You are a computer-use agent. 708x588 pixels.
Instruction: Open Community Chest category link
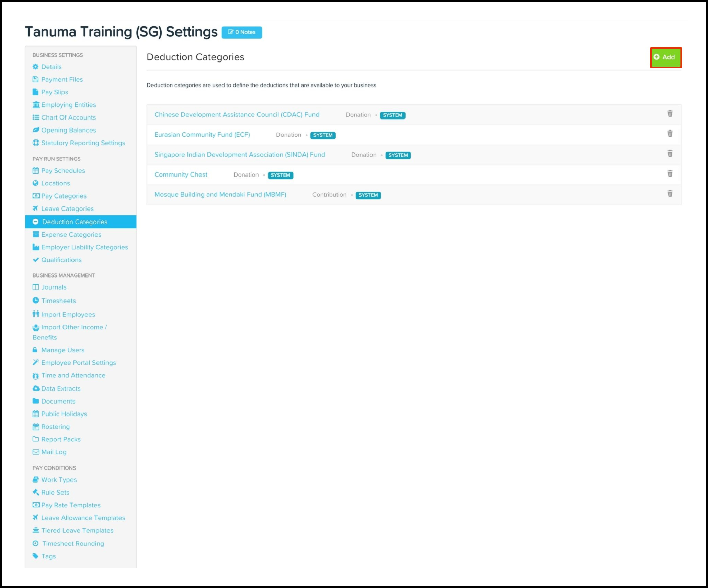point(181,174)
